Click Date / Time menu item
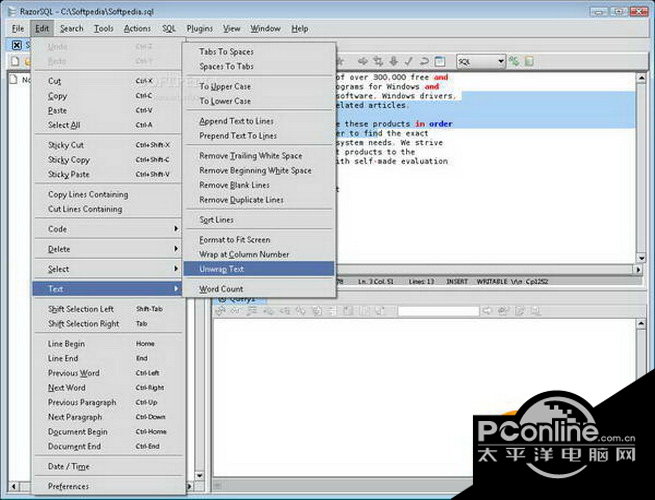 (69, 466)
